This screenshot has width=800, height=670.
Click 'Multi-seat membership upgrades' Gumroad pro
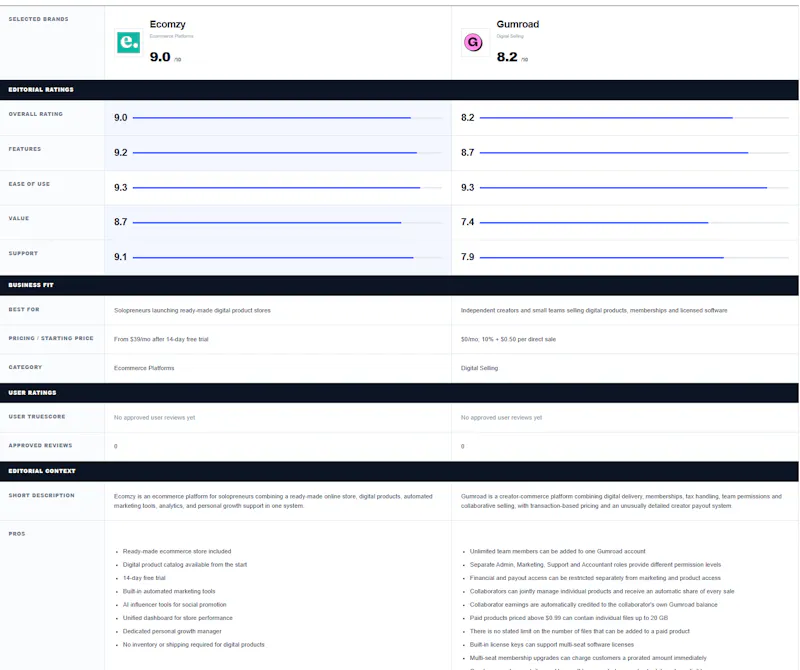[588, 658]
